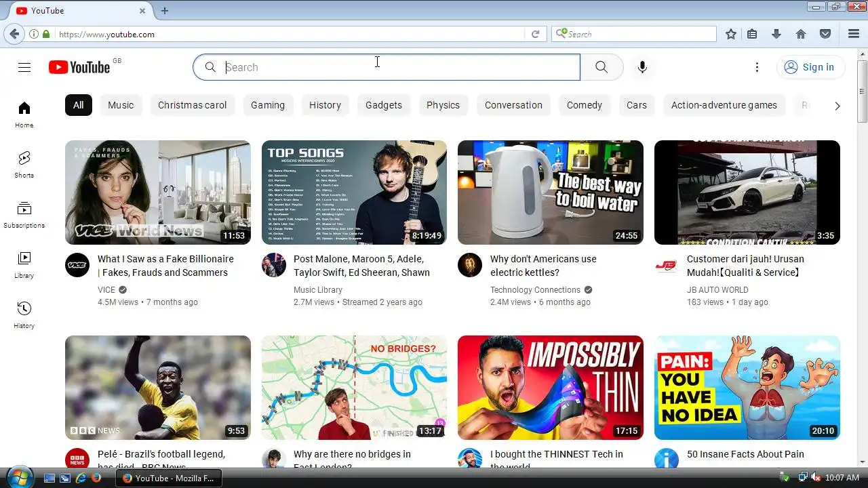This screenshot has width=868, height=488.
Task: Click the site information icon in address bar
Action: (x=33, y=34)
